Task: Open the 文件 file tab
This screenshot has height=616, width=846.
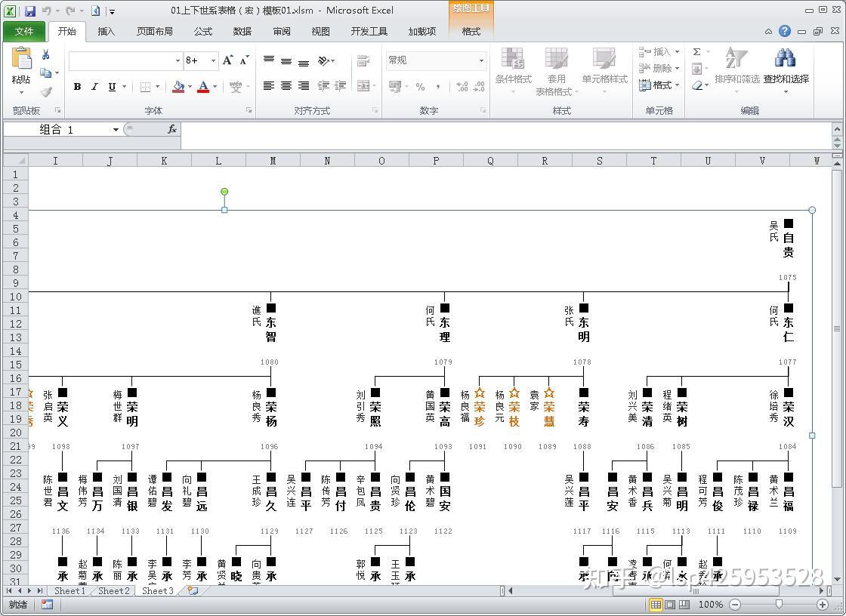Action: [x=23, y=31]
